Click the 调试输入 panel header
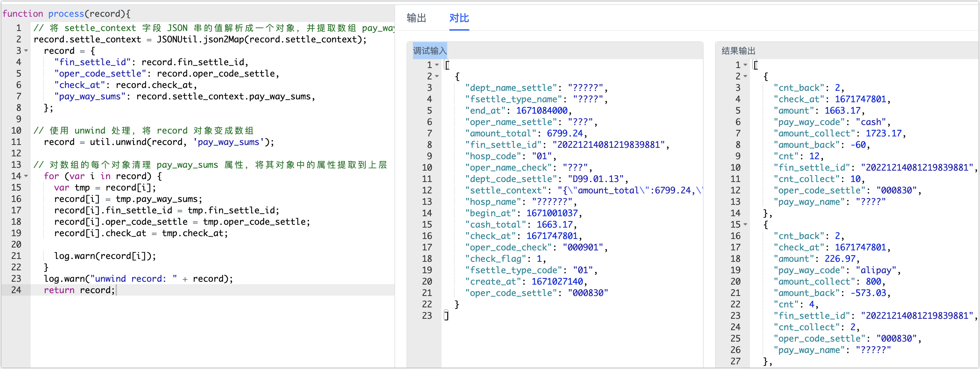 pos(429,51)
